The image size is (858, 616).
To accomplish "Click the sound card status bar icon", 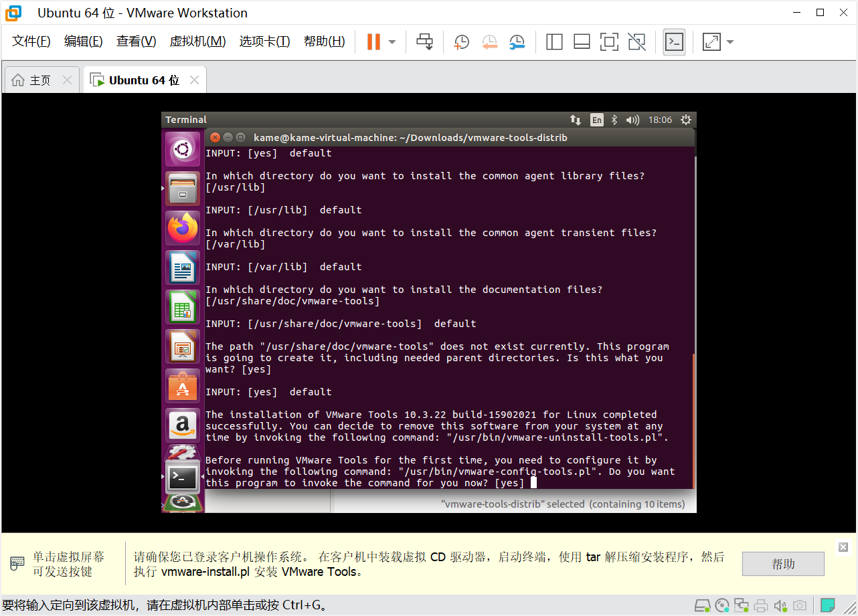I will pyautogui.click(x=780, y=606).
